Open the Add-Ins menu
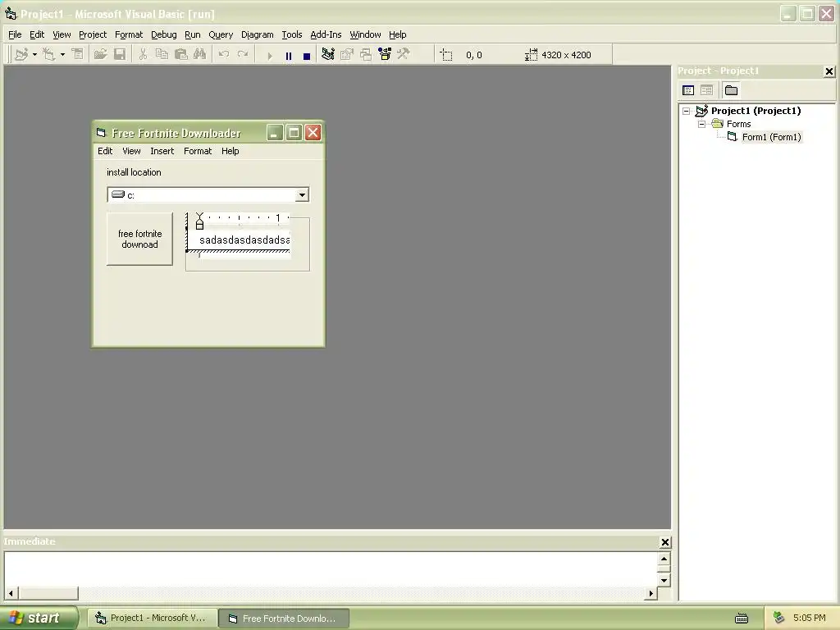 326,34
